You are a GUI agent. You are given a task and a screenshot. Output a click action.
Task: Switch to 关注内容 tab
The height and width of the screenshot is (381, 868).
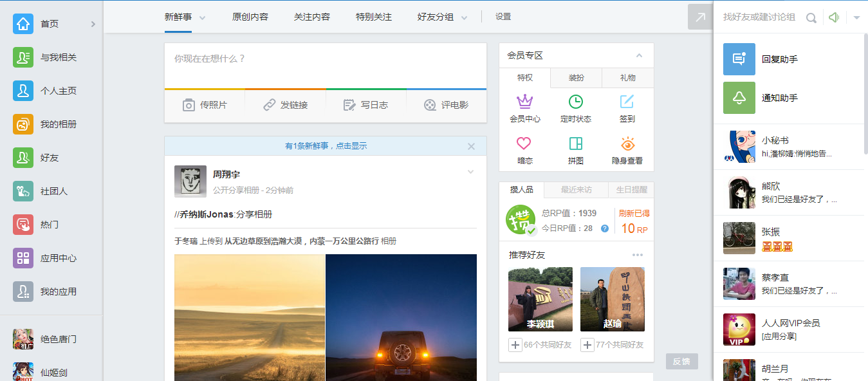(312, 17)
